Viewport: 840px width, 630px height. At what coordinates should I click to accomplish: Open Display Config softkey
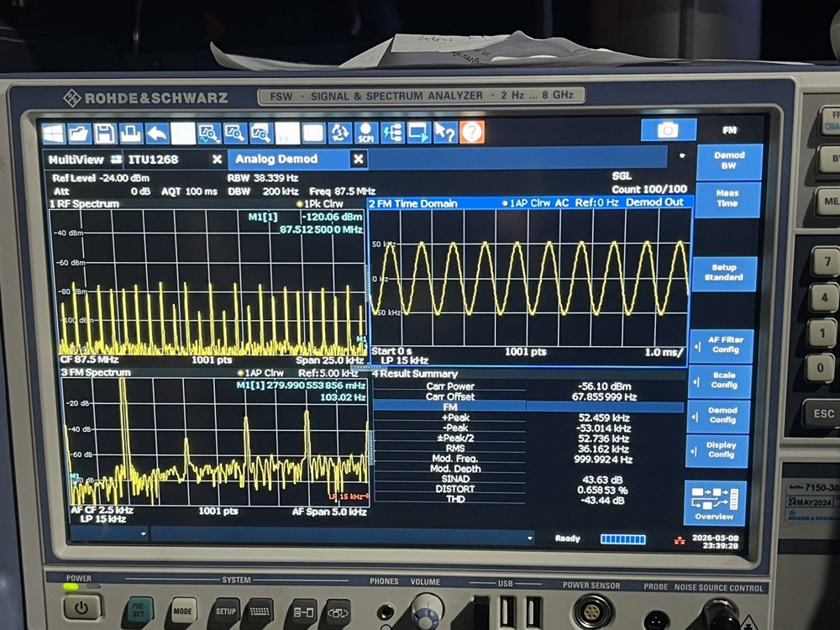point(717,450)
